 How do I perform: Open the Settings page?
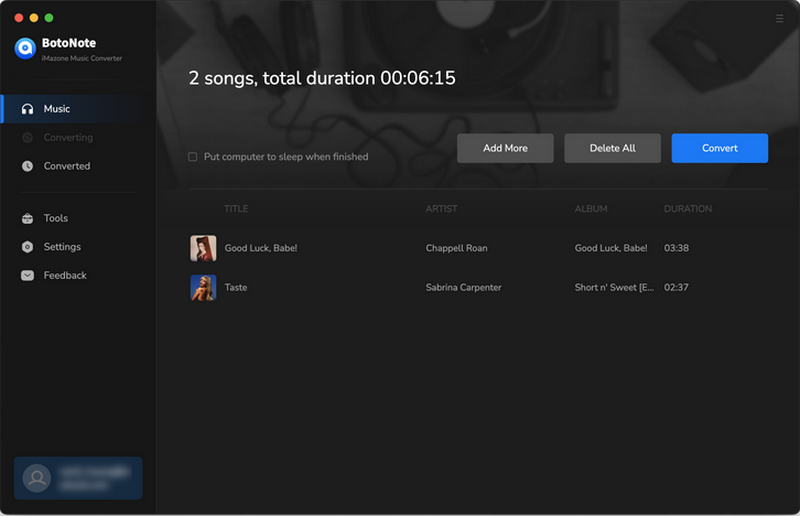[79, 247]
